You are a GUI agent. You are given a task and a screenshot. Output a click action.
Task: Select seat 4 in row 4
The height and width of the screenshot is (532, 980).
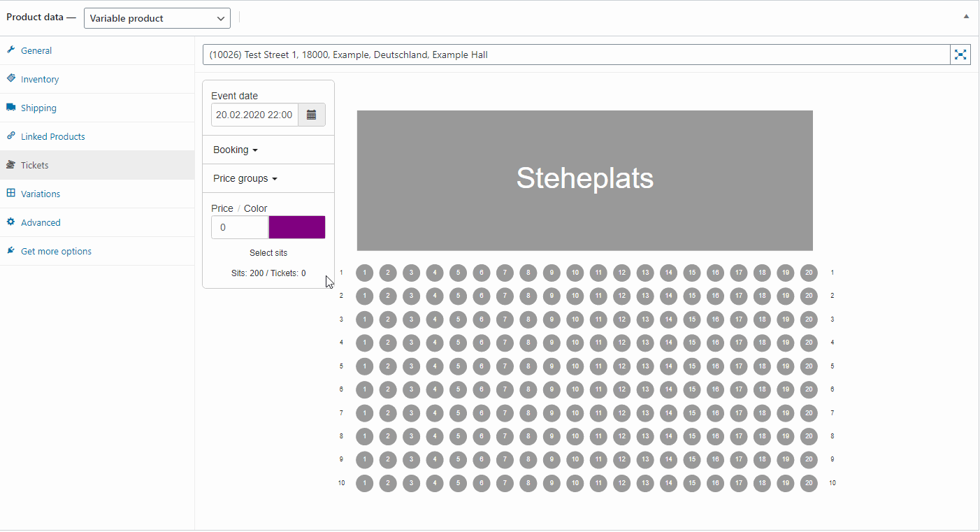point(435,343)
